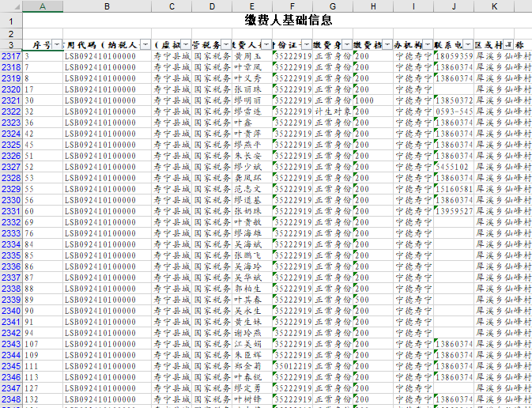Open filter dropdown for 缴费档 column H
532x408 pixels.
387,45
